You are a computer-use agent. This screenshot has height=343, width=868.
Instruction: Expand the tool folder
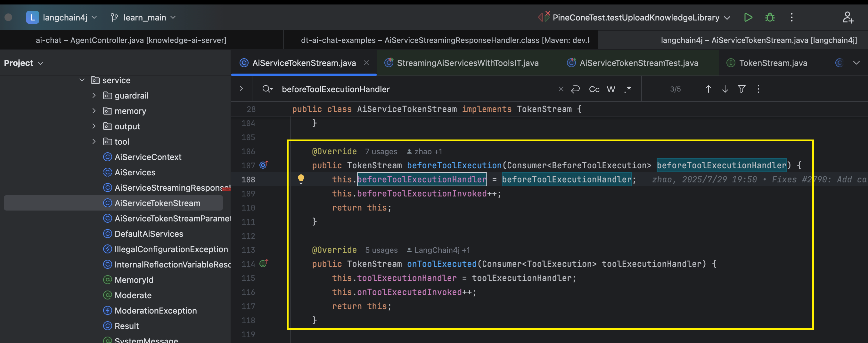(x=94, y=141)
